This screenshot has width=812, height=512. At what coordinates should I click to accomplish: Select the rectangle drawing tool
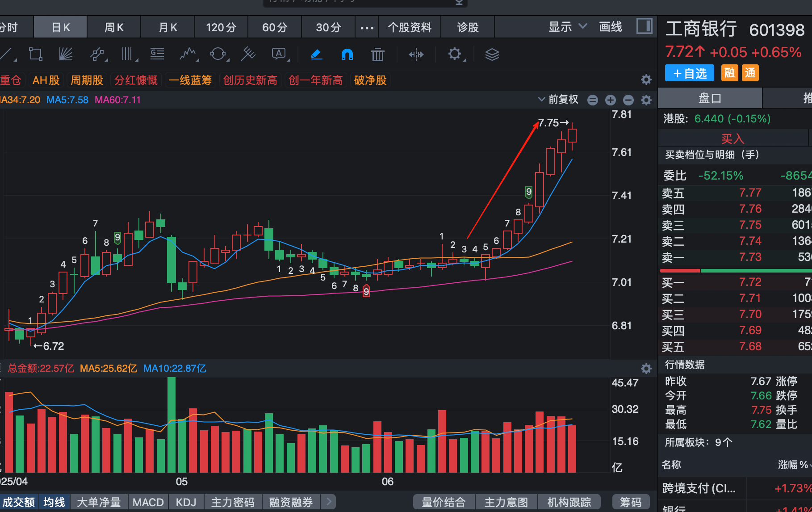pyautogui.click(x=36, y=54)
